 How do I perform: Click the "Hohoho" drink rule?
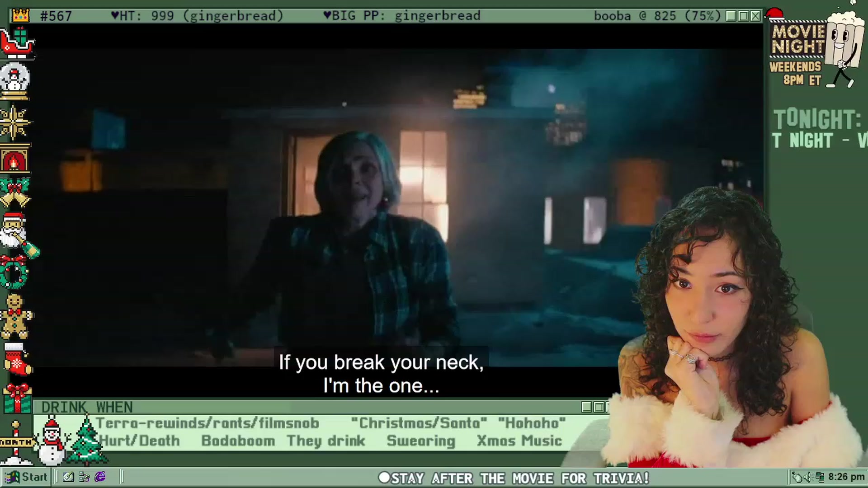pos(532,423)
